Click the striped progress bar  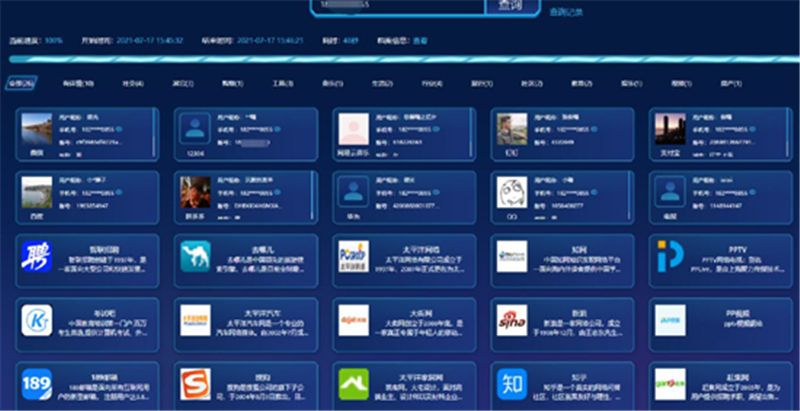tap(400, 60)
